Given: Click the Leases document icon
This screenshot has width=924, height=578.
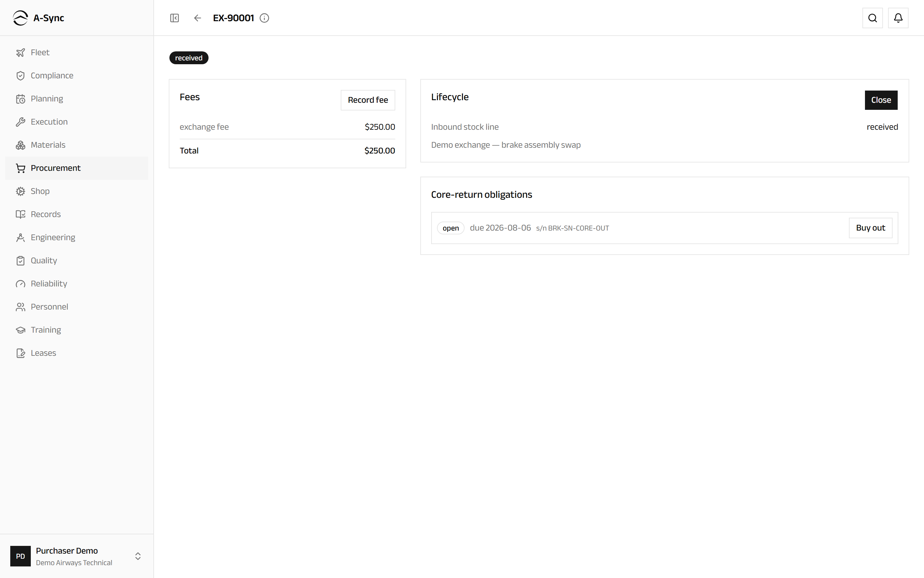Looking at the screenshot, I should [x=21, y=353].
